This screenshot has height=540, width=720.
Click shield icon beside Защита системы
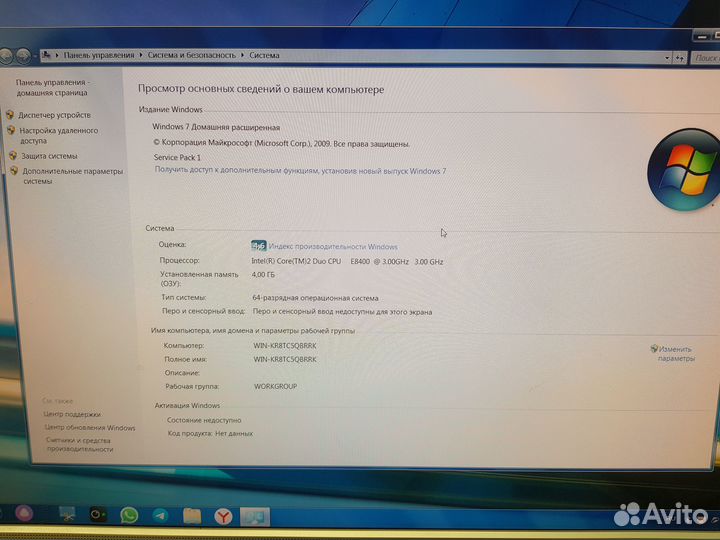pos(13,156)
